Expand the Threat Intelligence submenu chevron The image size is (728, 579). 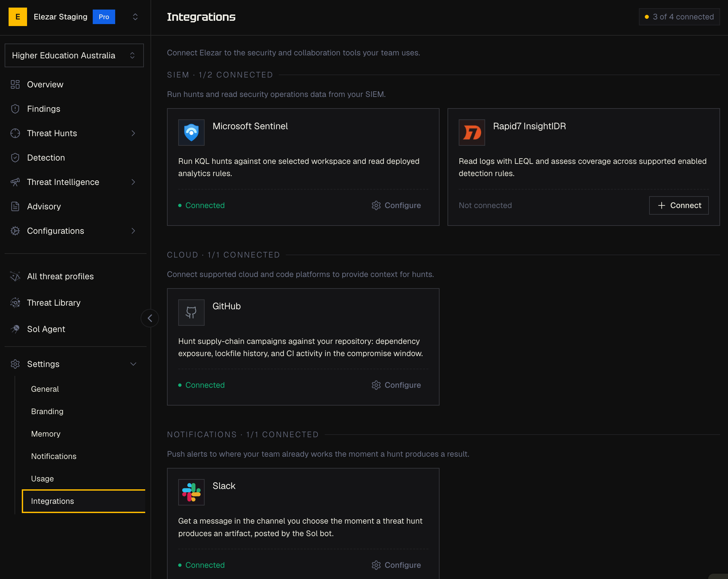(x=133, y=182)
